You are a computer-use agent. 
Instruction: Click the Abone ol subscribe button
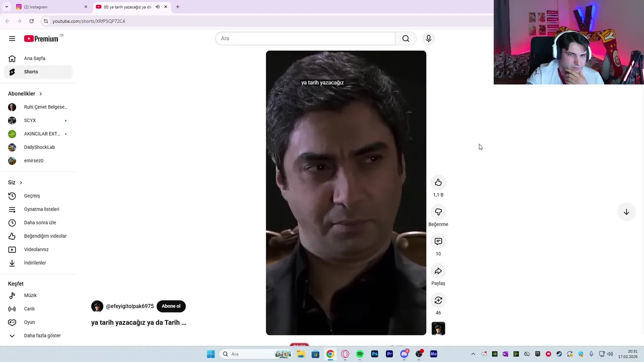point(171,306)
